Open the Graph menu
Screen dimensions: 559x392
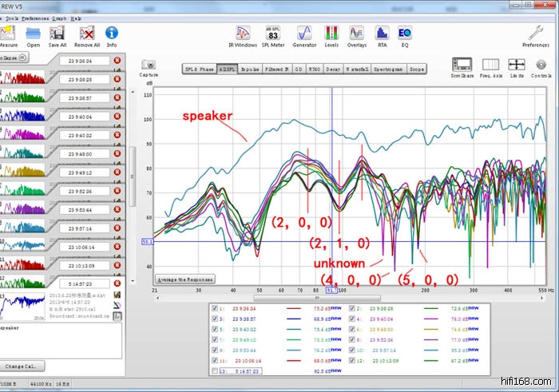pyautogui.click(x=59, y=18)
